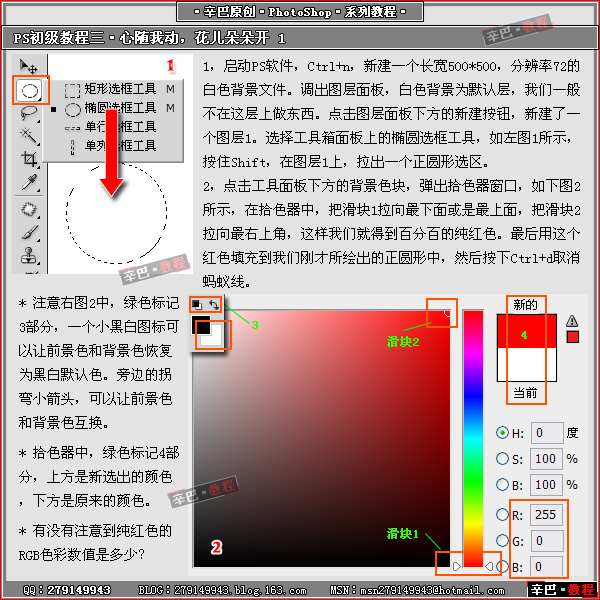This screenshot has height=600, width=600.
Task: Click the current white color preview
Action: (527, 364)
